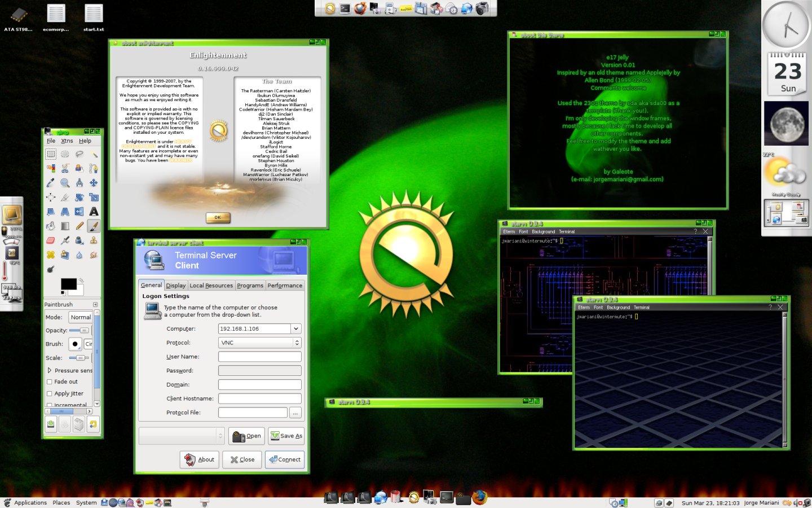Open Font menu in back Eterm window
The height and width of the screenshot is (508, 812).
tap(523, 231)
